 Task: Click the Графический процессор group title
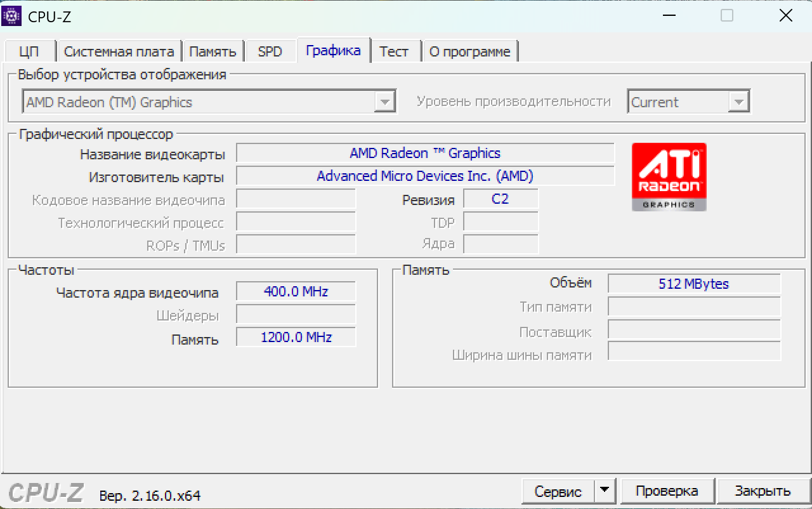click(96, 135)
